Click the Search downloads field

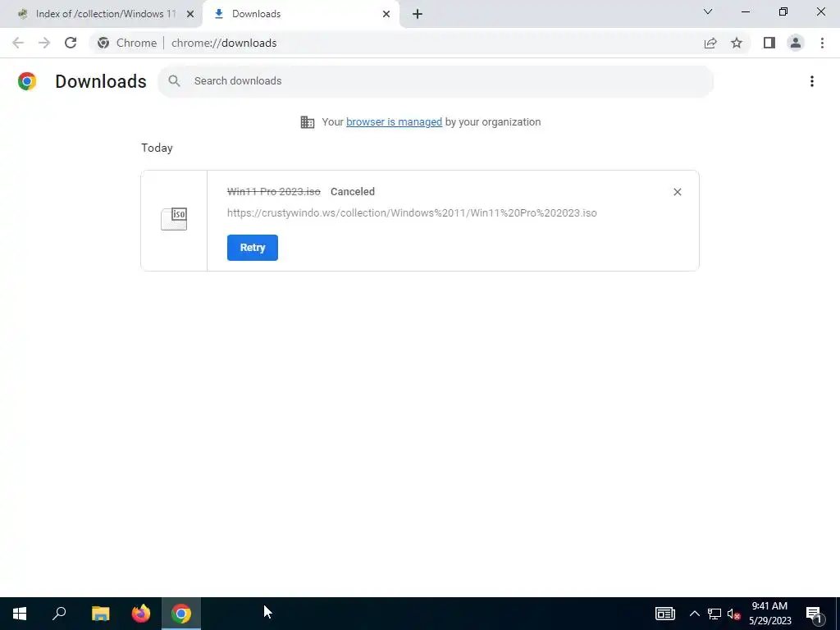click(x=436, y=81)
